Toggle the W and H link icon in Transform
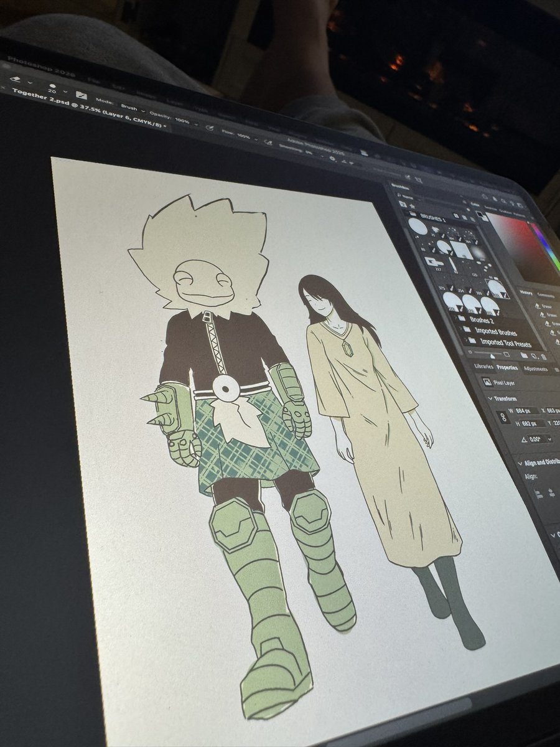This screenshot has height=747, width=560. click(x=503, y=416)
